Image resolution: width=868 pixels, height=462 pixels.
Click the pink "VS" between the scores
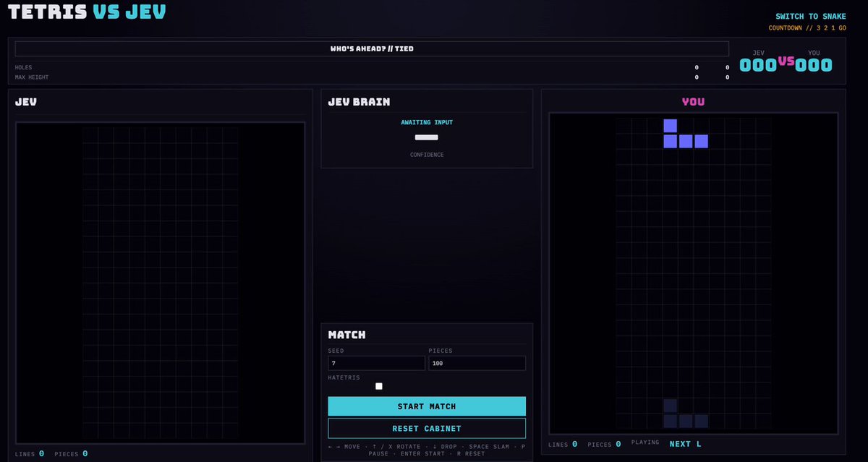coord(786,62)
